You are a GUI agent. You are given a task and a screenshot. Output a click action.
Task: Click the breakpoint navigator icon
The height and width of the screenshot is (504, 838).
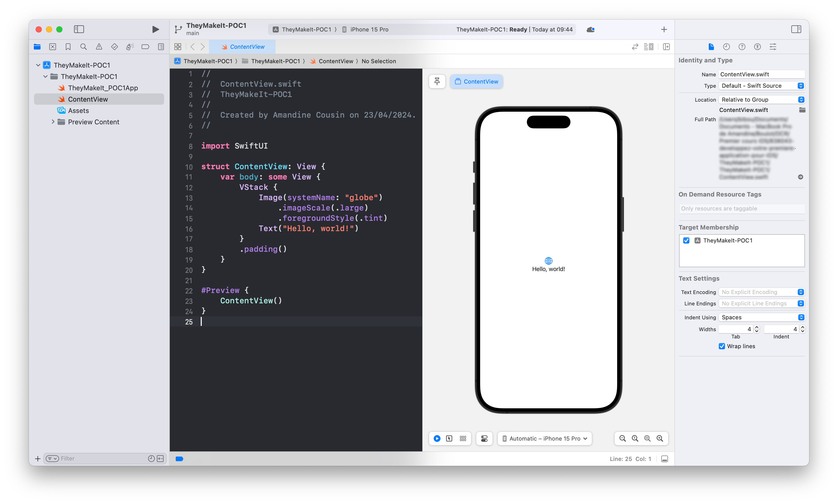(x=146, y=47)
